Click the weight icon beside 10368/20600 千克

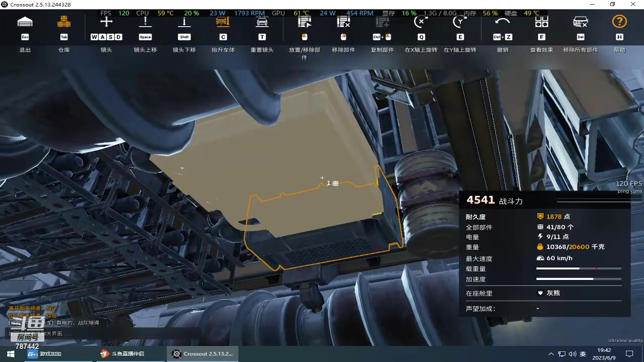pyautogui.click(x=540, y=247)
